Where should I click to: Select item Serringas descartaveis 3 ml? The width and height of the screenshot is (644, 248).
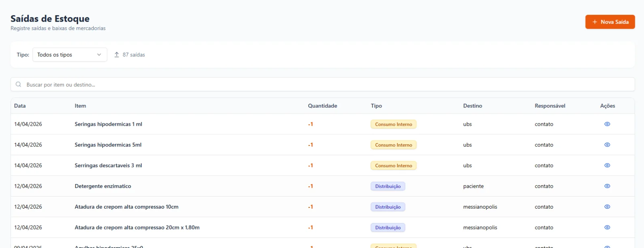108,165
